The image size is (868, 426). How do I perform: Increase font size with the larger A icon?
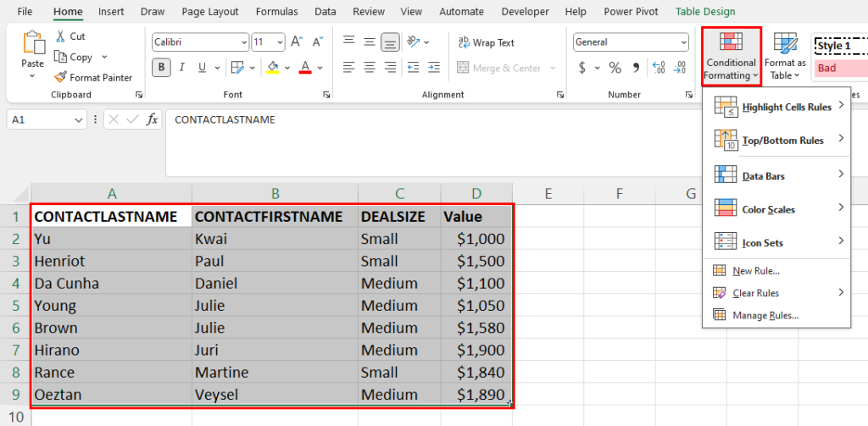click(298, 42)
